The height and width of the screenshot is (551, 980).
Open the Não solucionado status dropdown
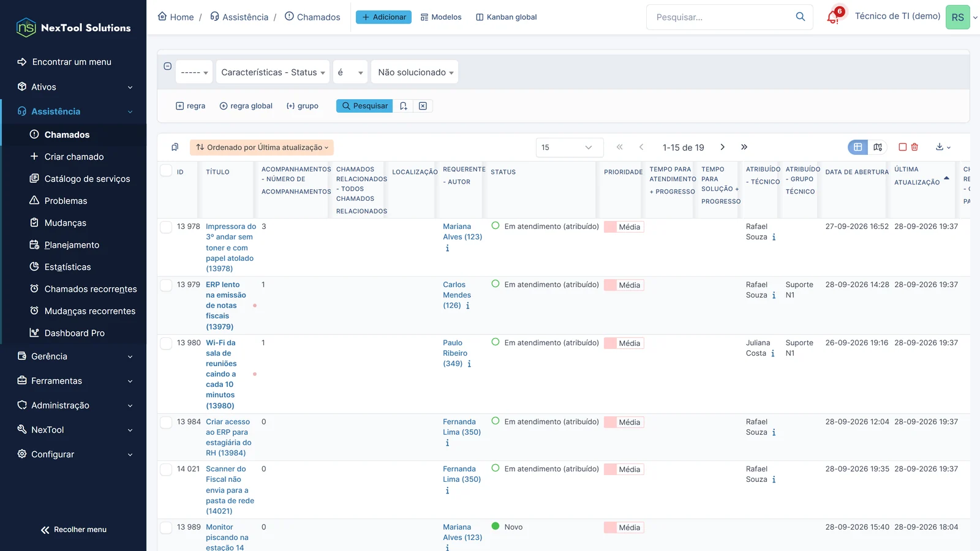pyautogui.click(x=415, y=72)
